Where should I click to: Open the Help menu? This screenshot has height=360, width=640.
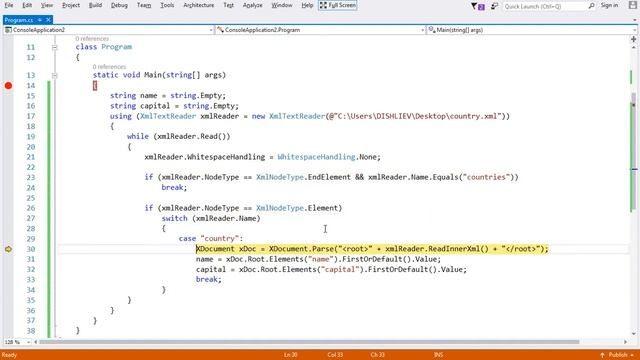click(x=307, y=5)
